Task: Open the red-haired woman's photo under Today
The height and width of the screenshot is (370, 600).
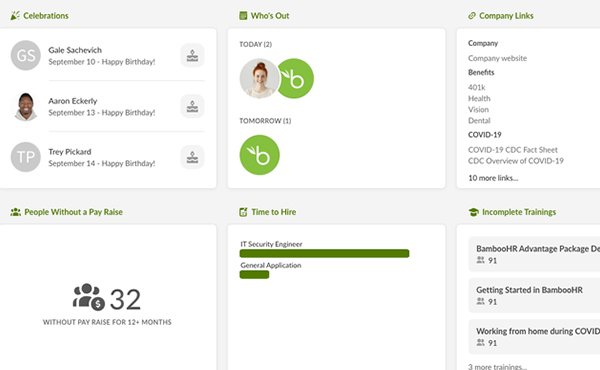Action: click(259, 78)
